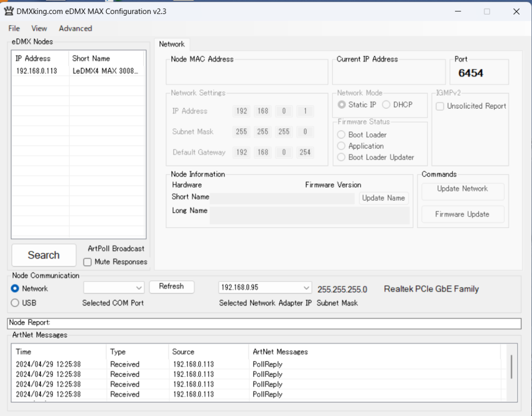The width and height of the screenshot is (532, 416).
Task: Click the last IP Address octet field showing 1
Action: [305, 111]
